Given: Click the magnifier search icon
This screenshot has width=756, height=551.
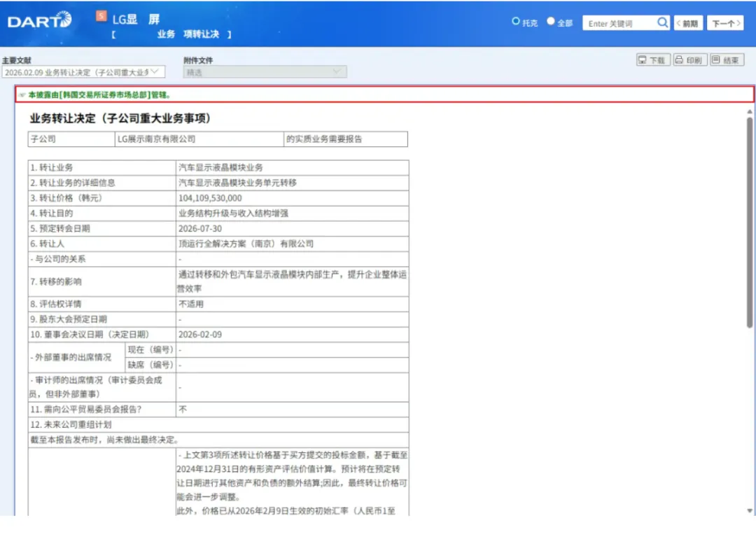Looking at the screenshot, I should pos(662,22).
